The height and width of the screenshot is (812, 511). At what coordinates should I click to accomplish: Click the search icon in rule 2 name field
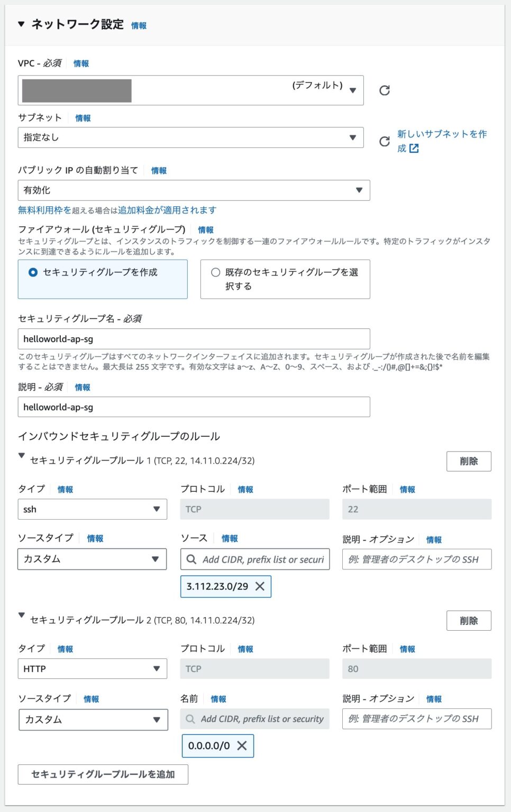[190, 718]
